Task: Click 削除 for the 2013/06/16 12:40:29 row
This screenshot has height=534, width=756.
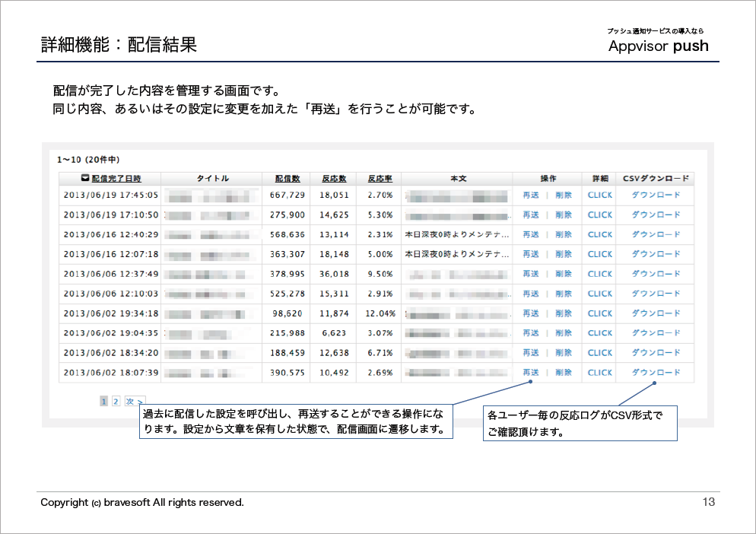Action: click(x=563, y=234)
